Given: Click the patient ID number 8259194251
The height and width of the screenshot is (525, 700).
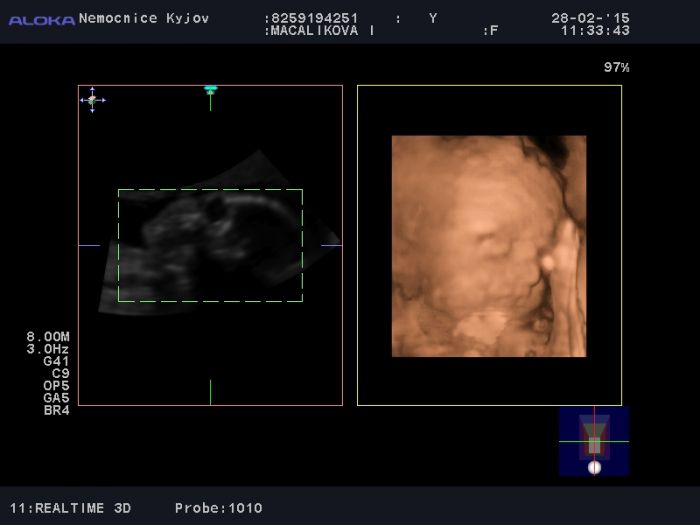Looking at the screenshot, I should [x=312, y=18].
